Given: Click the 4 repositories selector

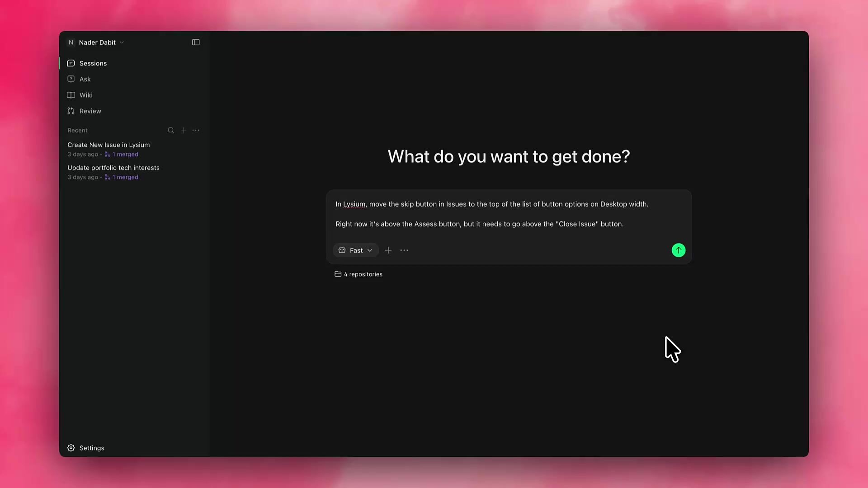Looking at the screenshot, I should 359,274.
